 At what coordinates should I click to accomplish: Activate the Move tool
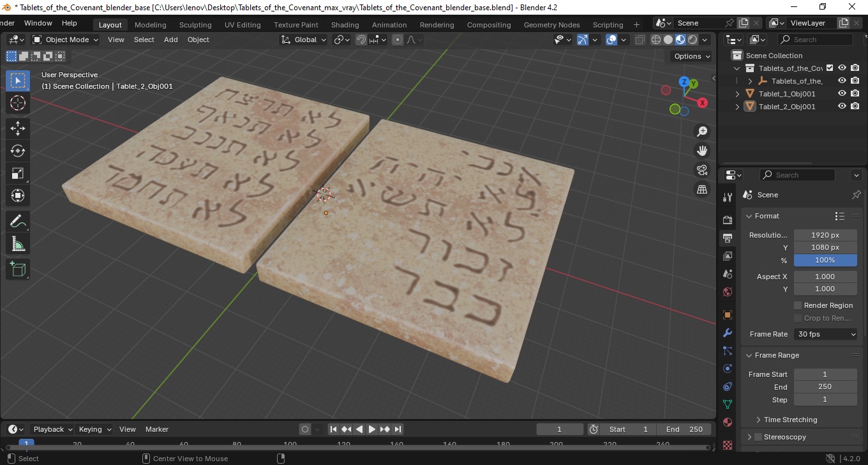(18, 128)
